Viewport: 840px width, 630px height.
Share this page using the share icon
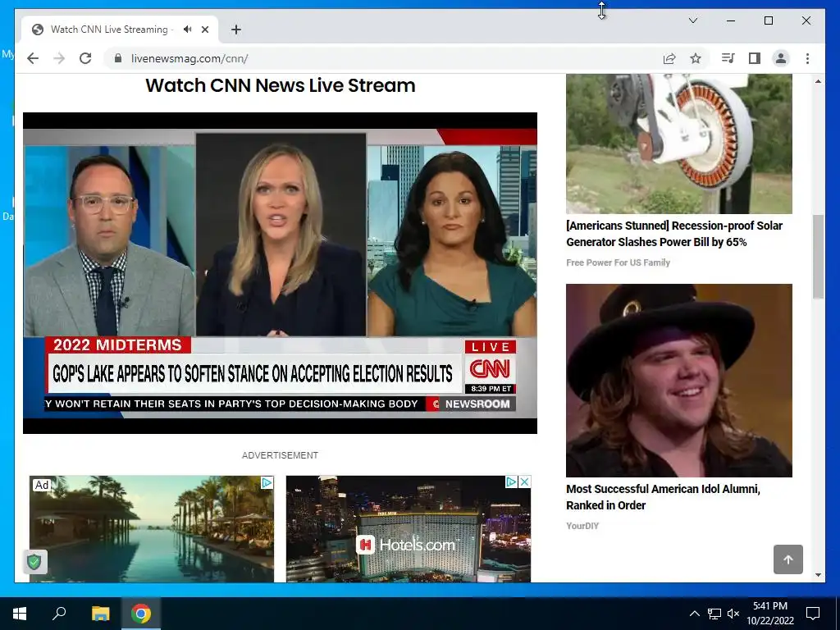(669, 58)
